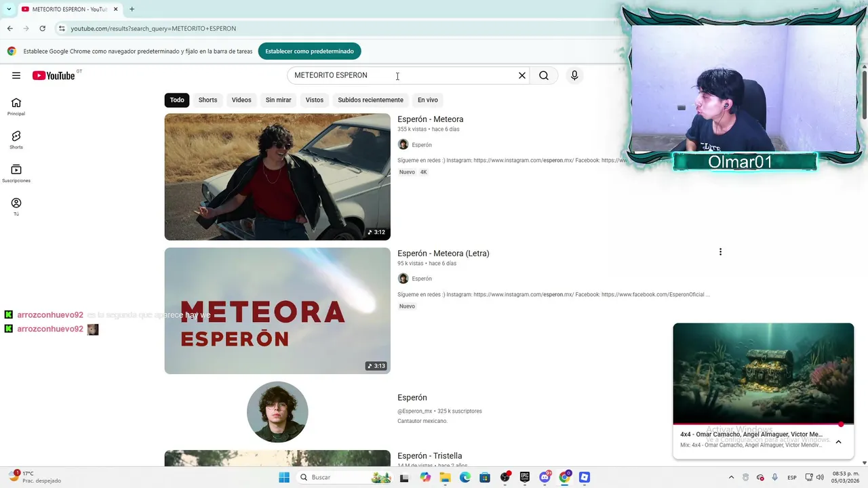Image resolution: width=868 pixels, height=488 pixels.
Task: Open File Explorer from the taskbar
Action: pyautogui.click(x=445, y=477)
